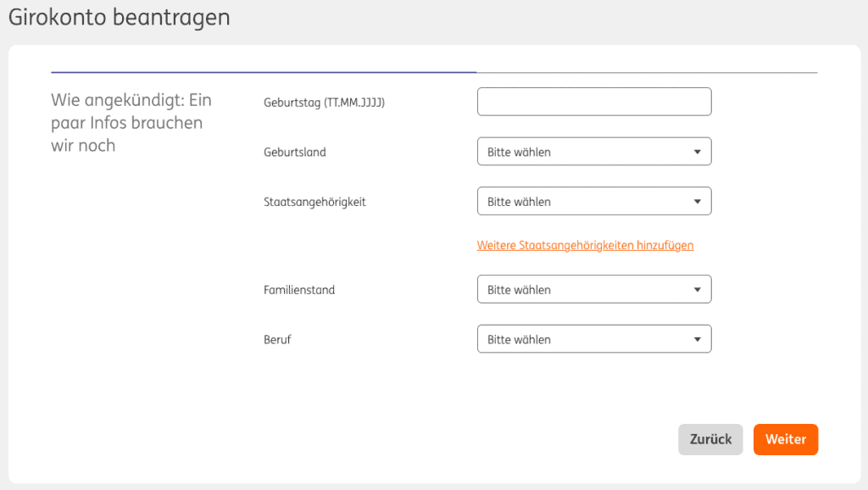Add more nationalities via 'Weitere Staatsangehörigkeiten hinzufügen'
This screenshot has height=490, width=868.
(x=585, y=245)
